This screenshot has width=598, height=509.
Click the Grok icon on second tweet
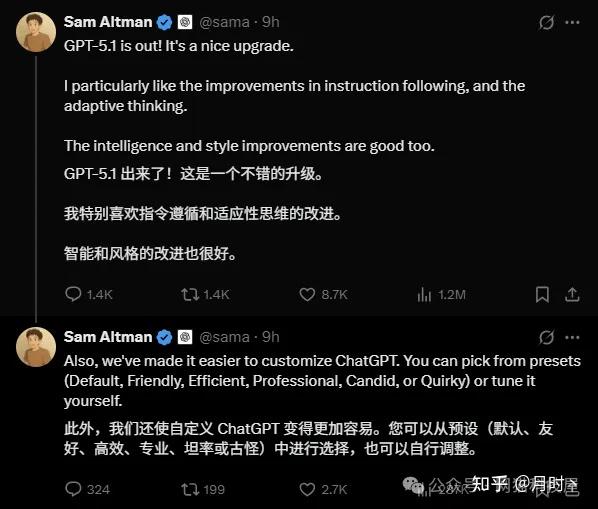click(547, 337)
